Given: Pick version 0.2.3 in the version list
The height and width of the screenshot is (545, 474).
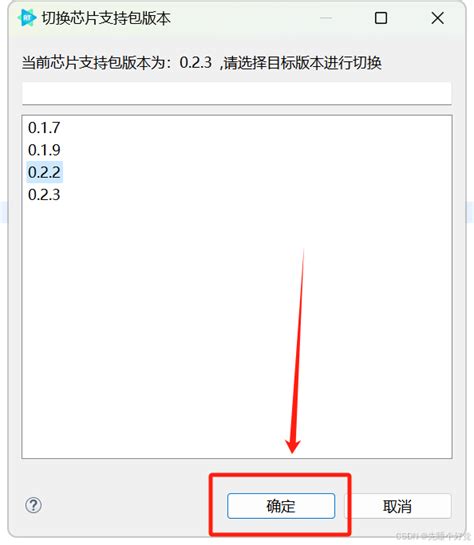Looking at the screenshot, I should [x=44, y=195].
